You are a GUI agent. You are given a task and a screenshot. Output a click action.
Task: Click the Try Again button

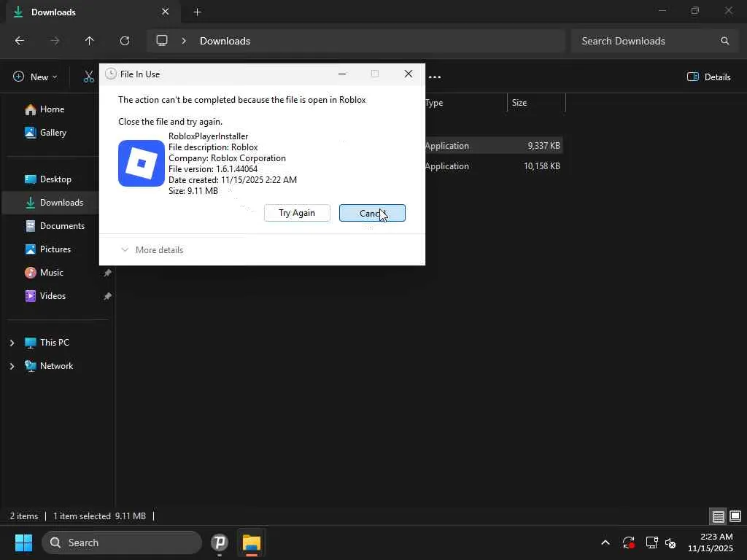297,213
